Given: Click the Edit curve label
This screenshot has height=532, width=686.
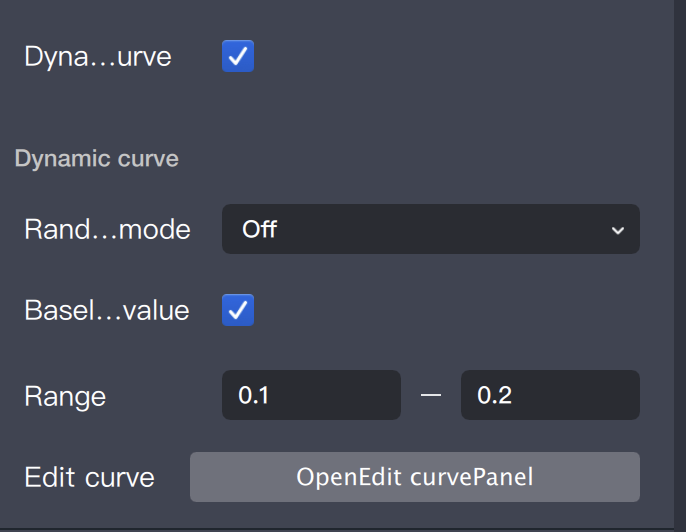Looking at the screenshot, I should 89,477.
